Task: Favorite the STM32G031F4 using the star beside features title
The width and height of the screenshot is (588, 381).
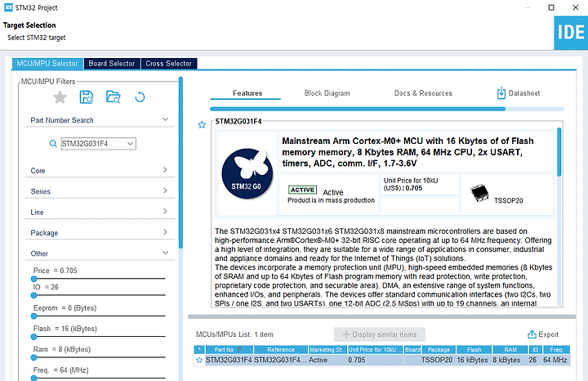Action: tap(202, 124)
